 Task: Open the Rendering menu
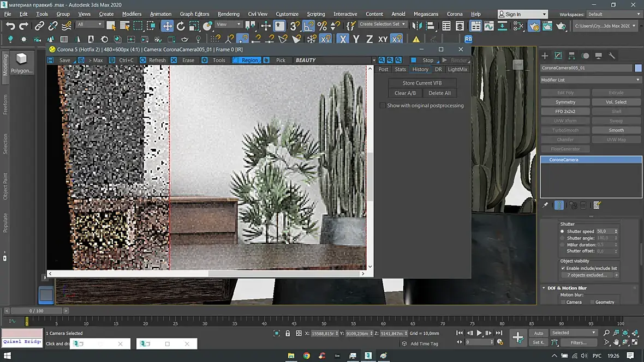point(228,14)
